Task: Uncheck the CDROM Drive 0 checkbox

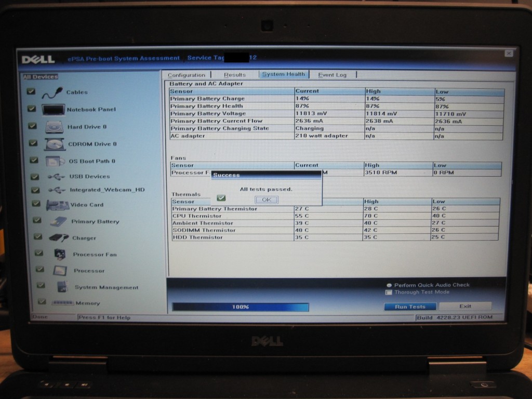Action: point(33,143)
